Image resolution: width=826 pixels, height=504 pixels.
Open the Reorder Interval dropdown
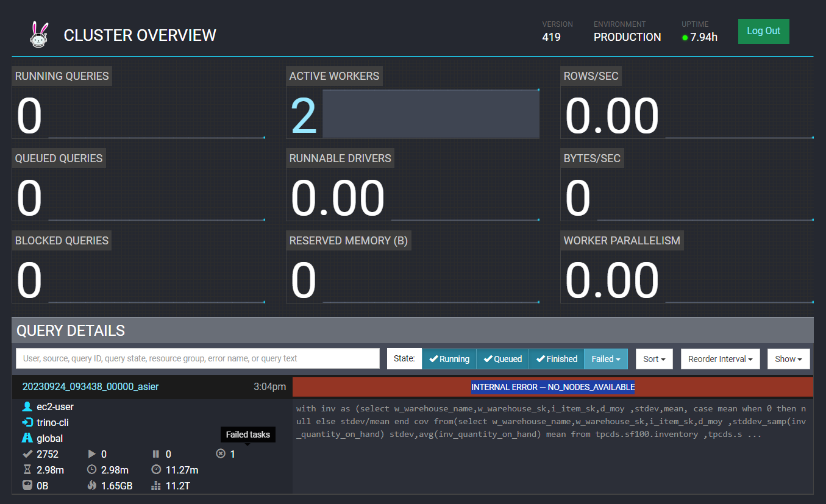tap(720, 359)
